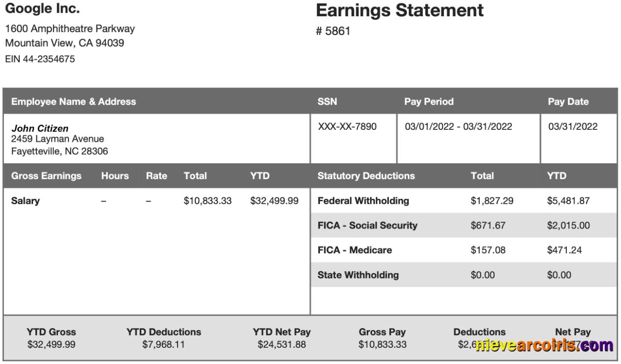Image resolution: width=621 pixels, height=364 pixels.
Task: Click the Earnings Statement heading
Action: 400,10
